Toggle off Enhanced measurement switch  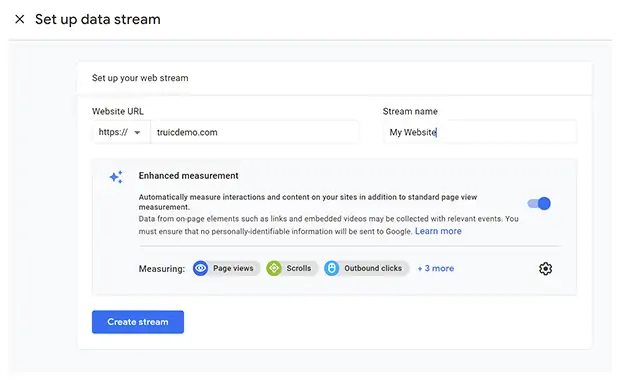coord(539,203)
